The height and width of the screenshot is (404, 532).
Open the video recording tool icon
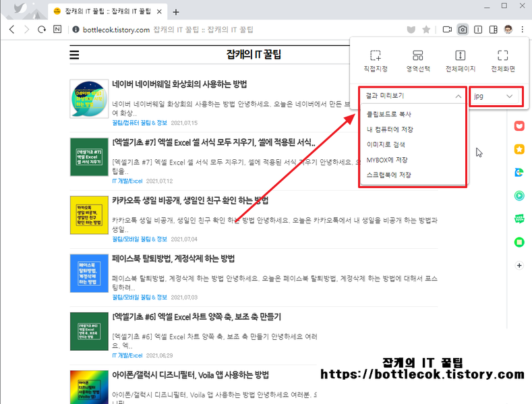point(447,30)
